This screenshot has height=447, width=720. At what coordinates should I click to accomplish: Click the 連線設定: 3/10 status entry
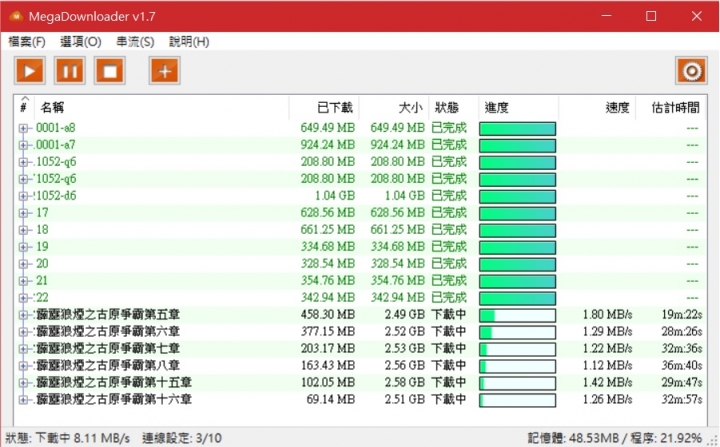182,438
